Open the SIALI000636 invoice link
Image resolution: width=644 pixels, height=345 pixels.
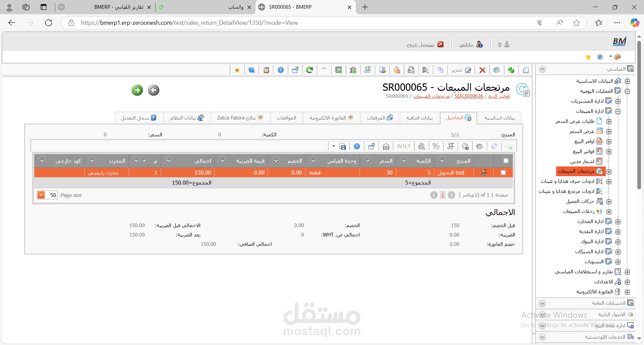469,96
